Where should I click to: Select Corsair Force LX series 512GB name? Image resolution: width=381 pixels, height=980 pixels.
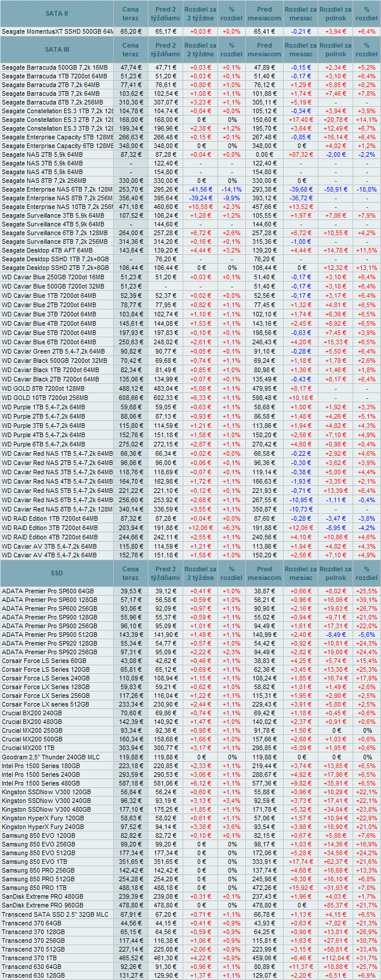(x=46, y=704)
